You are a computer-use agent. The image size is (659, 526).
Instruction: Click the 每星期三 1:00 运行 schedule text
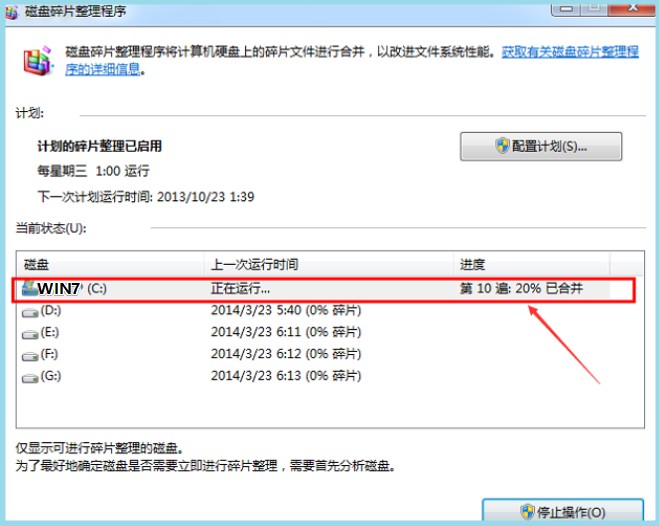point(93,171)
